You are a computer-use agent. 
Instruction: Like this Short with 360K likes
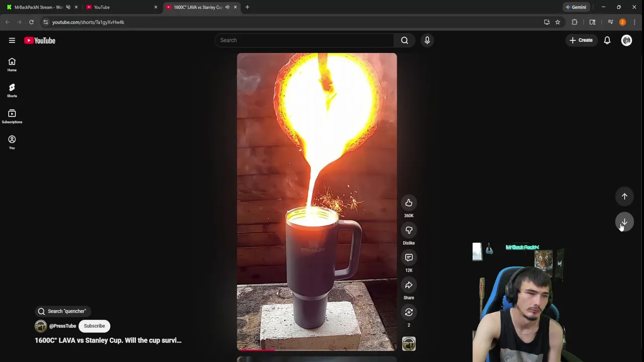pyautogui.click(x=409, y=203)
